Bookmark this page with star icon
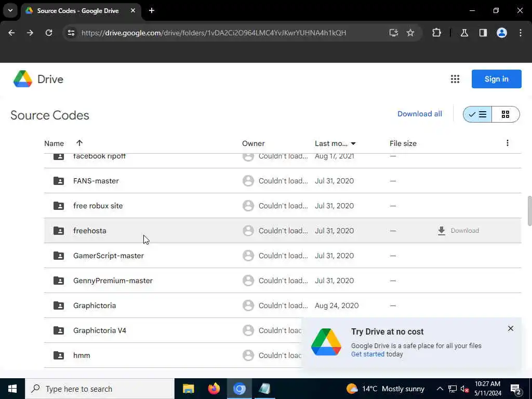Screen dimensions: 532x399 pyautogui.click(x=410, y=33)
